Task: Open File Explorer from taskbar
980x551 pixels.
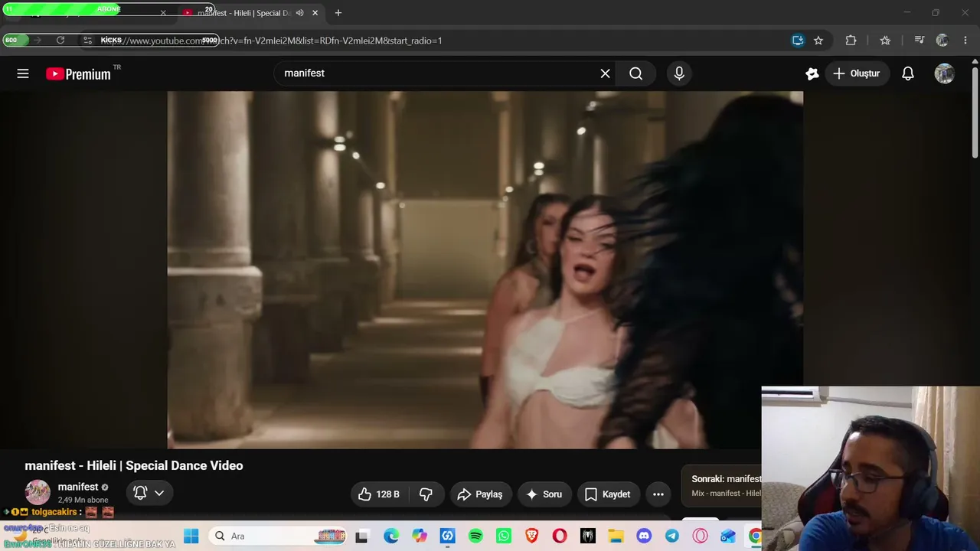Action: pos(616,536)
